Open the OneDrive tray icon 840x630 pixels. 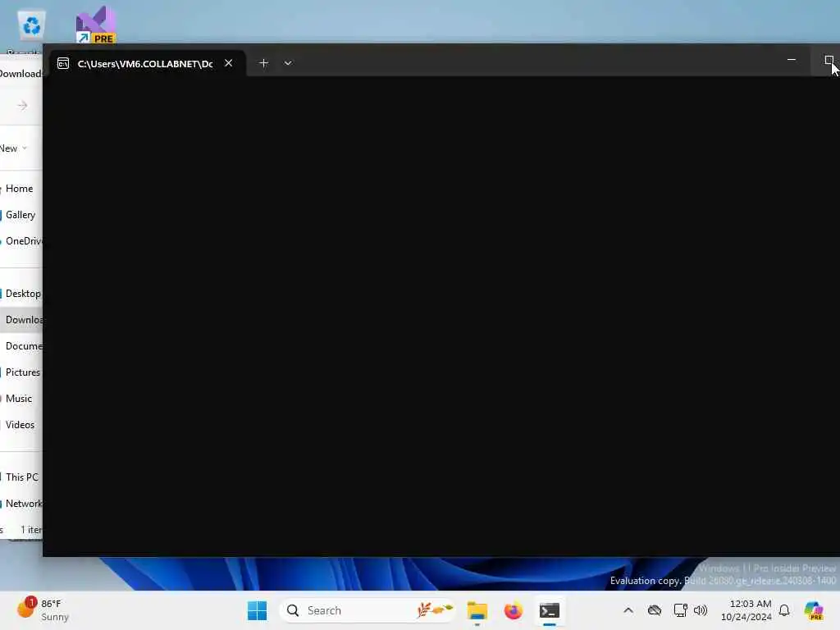654,610
